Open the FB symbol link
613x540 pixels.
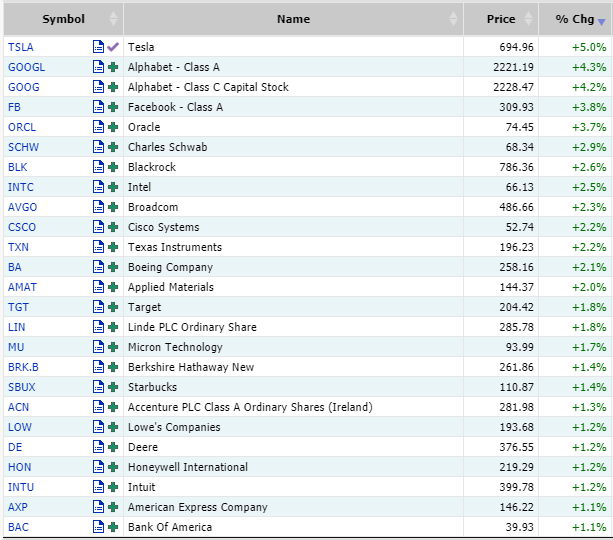(x=14, y=107)
